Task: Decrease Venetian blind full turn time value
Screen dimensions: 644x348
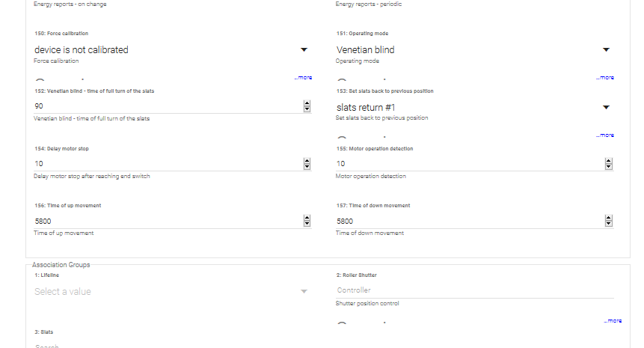Action: click(x=307, y=109)
